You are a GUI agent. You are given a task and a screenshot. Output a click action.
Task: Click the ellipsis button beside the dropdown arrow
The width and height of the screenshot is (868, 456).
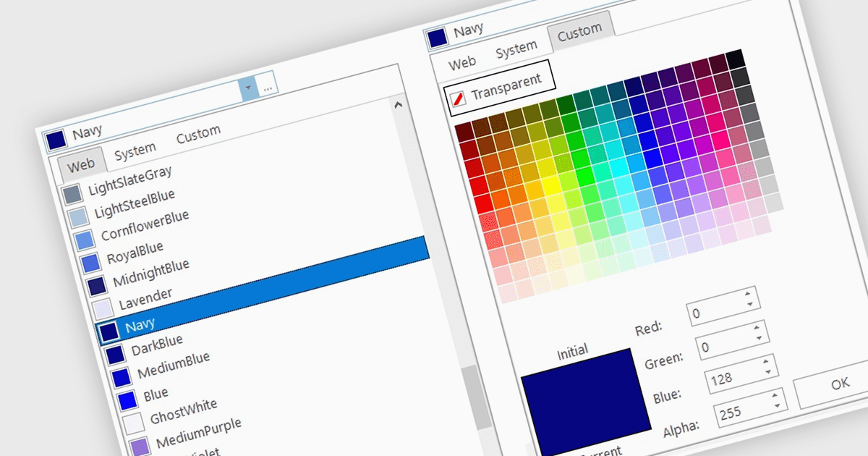pyautogui.click(x=267, y=85)
